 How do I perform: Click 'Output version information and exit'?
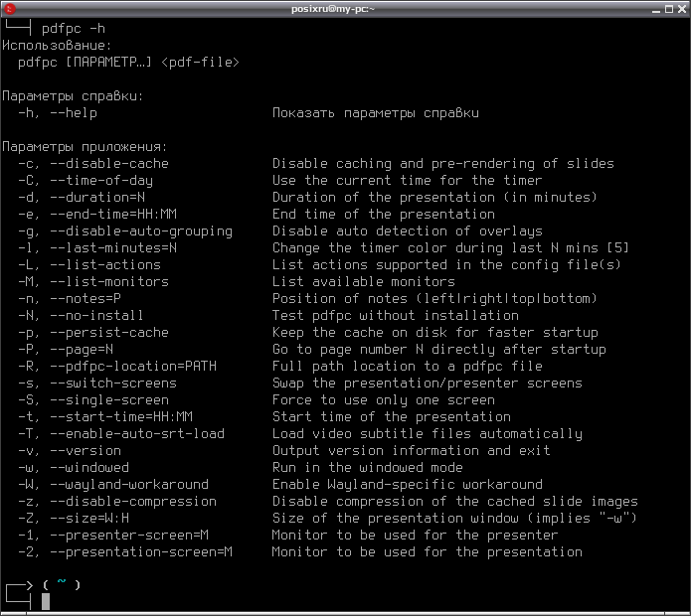(412, 450)
